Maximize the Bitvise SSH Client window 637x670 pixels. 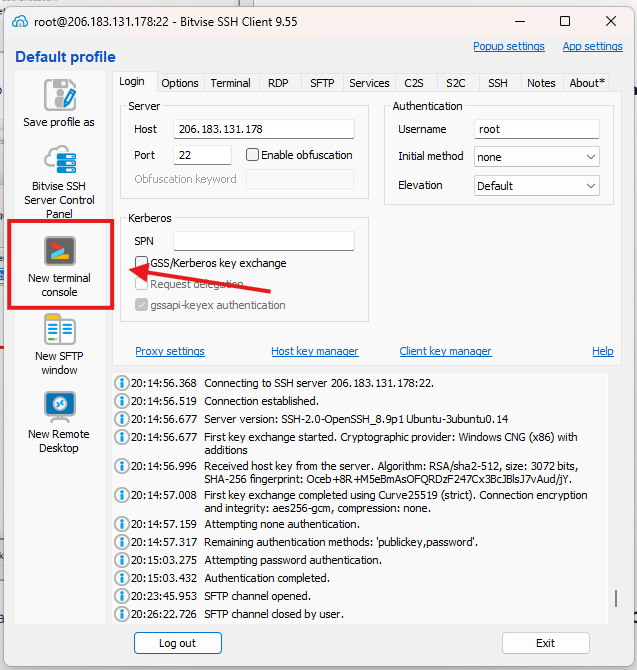click(565, 21)
